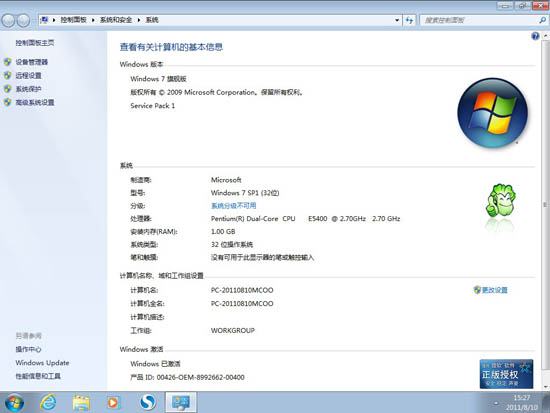Open 远程设置 link
Viewport: 550px width, 413px height.
coord(28,75)
